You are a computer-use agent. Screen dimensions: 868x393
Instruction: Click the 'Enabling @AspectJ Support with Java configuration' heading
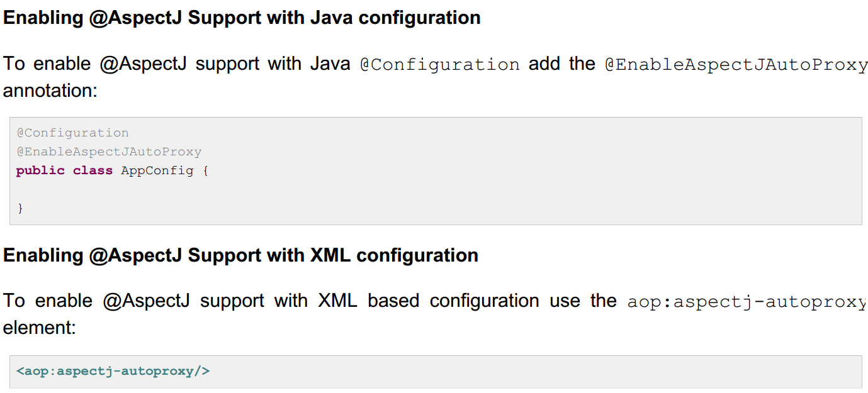(242, 18)
